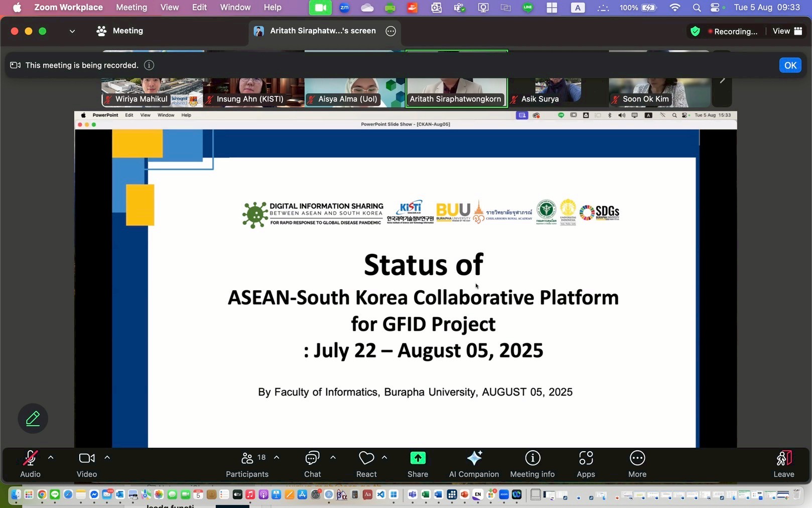
Task: Open the Window menu in menu bar
Action: pyautogui.click(x=235, y=8)
